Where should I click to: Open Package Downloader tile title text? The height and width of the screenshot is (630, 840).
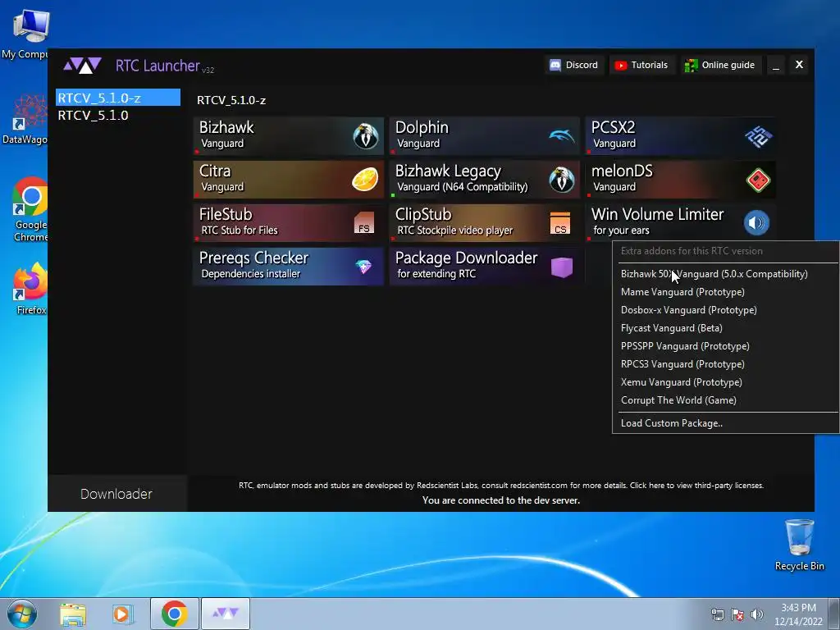[466, 258]
